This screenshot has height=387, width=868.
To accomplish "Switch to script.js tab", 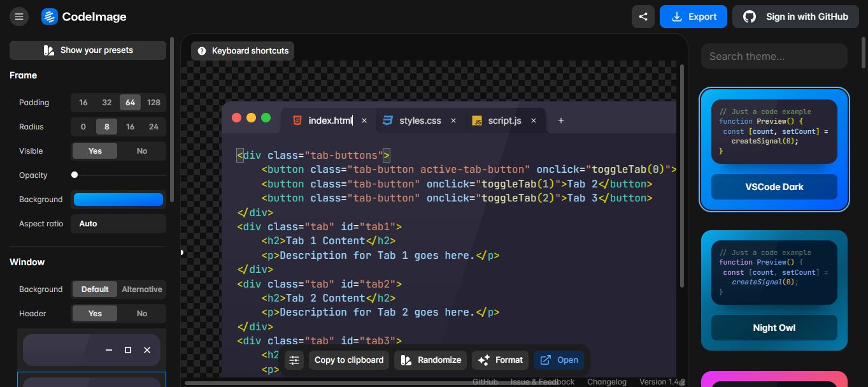I will 504,120.
